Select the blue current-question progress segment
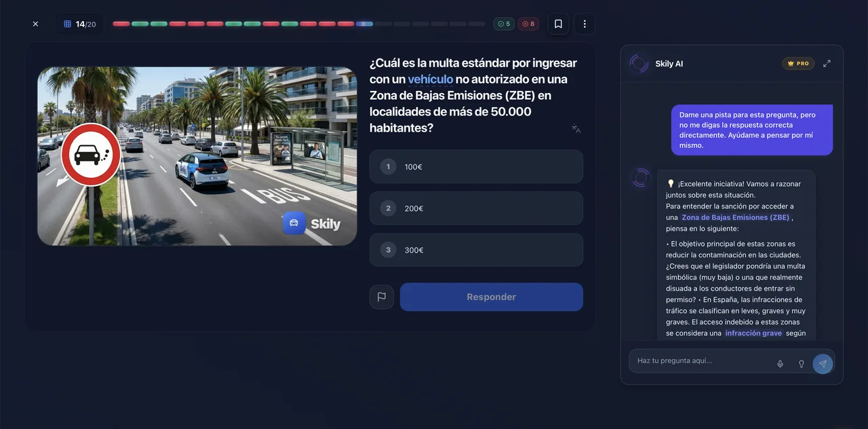The width and height of the screenshot is (868, 429). [364, 24]
